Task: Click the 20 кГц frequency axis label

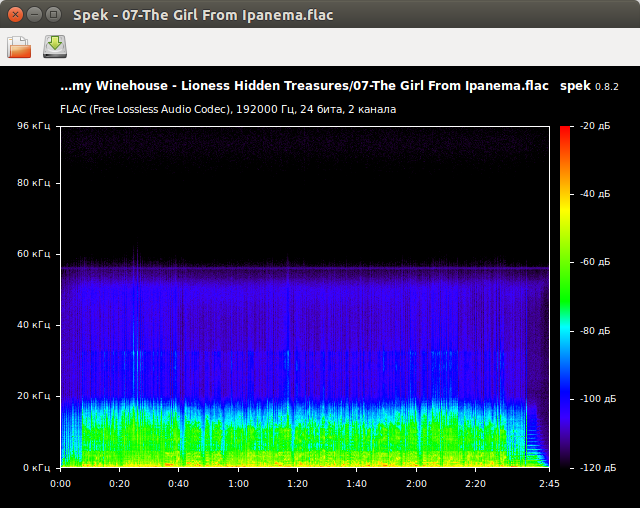Action: pyautogui.click(x=33, y=396)
